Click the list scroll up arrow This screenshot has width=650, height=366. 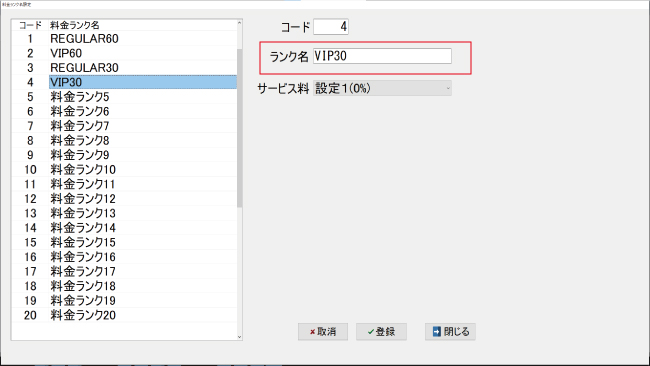(239, 23)
